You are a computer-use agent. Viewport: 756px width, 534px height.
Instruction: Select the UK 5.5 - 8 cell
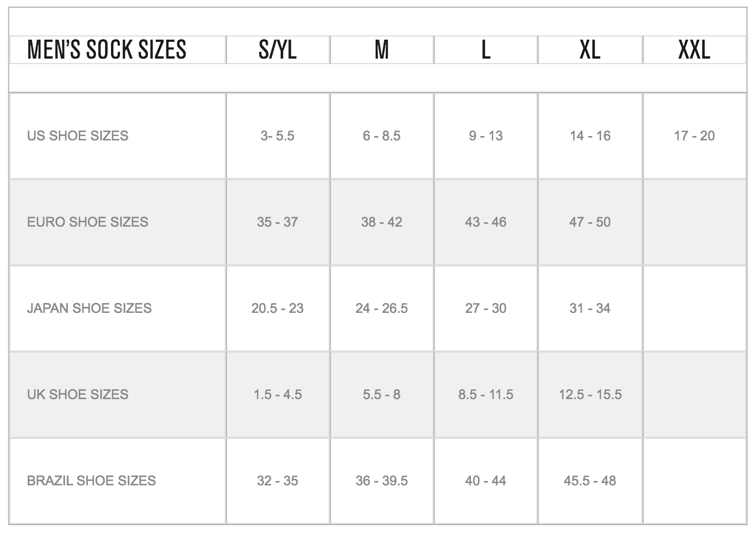click(x=381, y=395)
